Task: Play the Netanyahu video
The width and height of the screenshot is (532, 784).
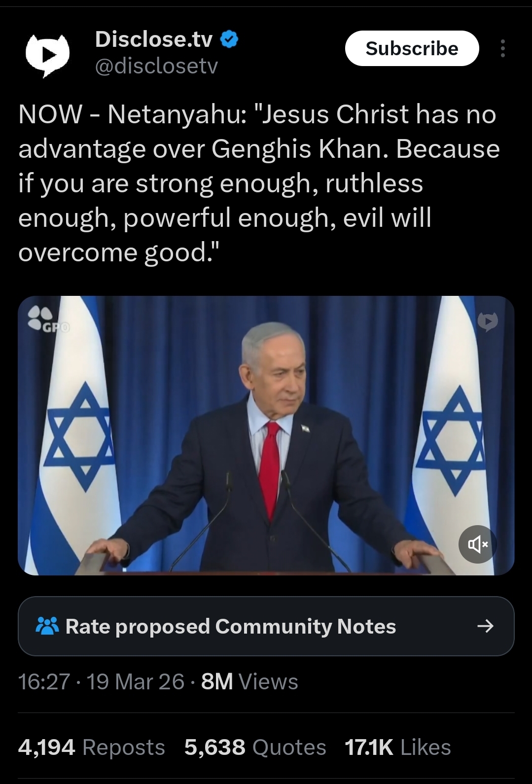Action: click(266, 435)
